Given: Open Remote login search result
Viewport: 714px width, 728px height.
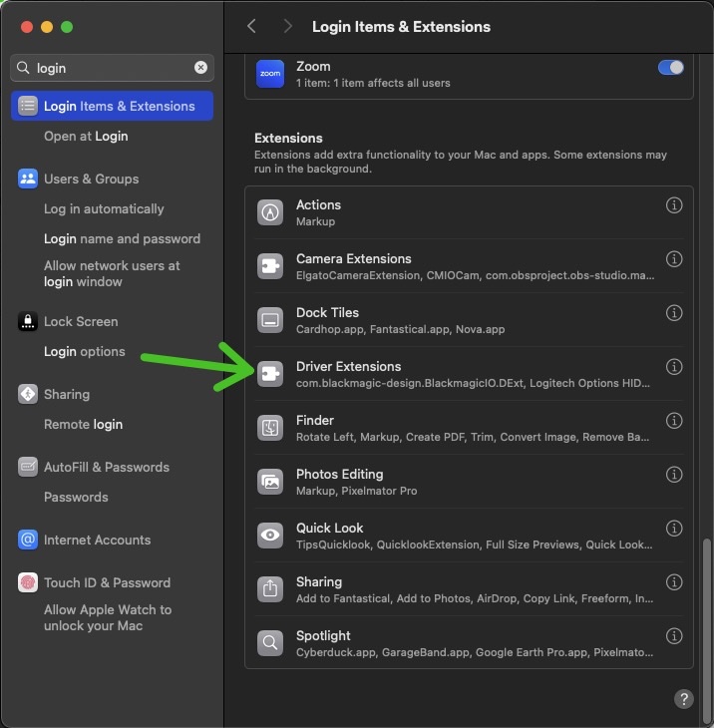Looking at the screenshot, I should coord(84,425).
